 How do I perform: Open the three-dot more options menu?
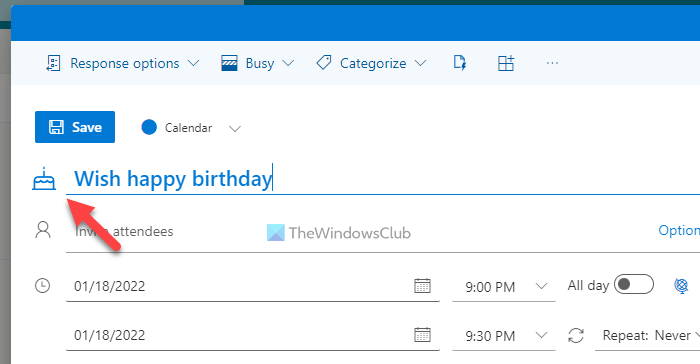[x=552, y=63]
